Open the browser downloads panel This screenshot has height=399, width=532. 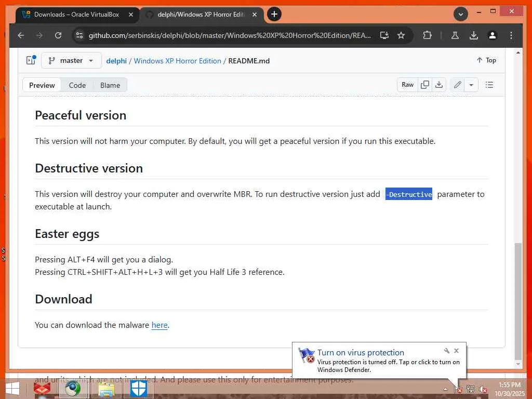pos(474,35)
